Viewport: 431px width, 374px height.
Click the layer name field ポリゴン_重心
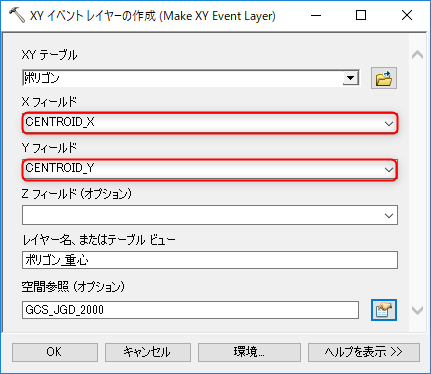pyautogui.click(x=210, y=260)
